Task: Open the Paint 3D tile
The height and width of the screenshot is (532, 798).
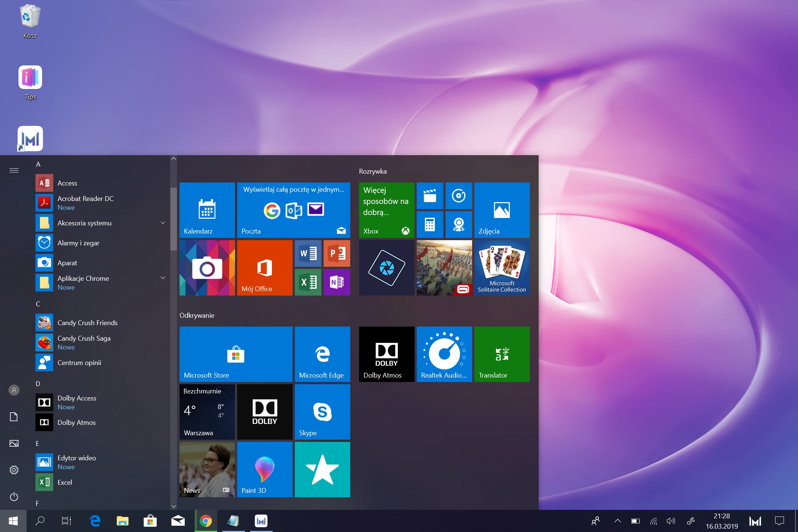Action: (265, 470)
